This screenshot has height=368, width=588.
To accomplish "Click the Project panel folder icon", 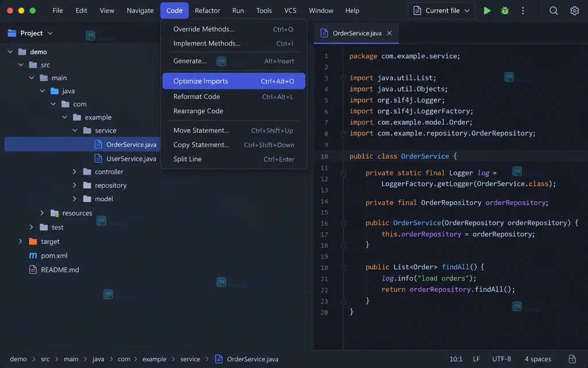I will click(x=12, y=33).
